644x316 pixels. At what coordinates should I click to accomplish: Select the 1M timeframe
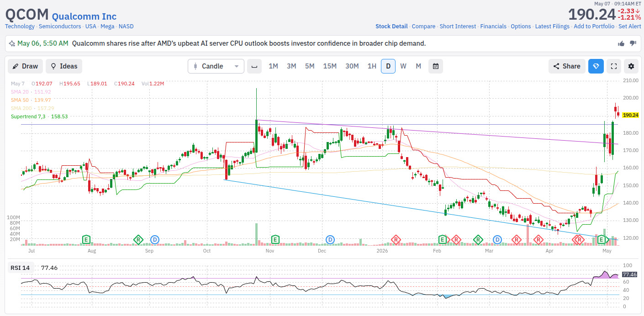(x=273, y=66)
